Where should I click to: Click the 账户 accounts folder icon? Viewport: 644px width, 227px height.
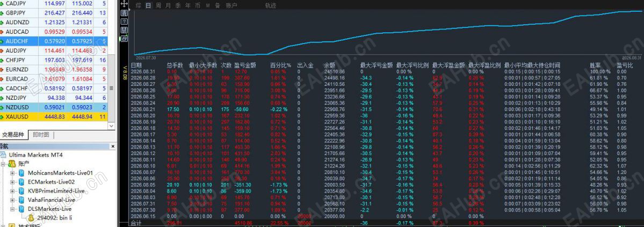coord(11,164)
